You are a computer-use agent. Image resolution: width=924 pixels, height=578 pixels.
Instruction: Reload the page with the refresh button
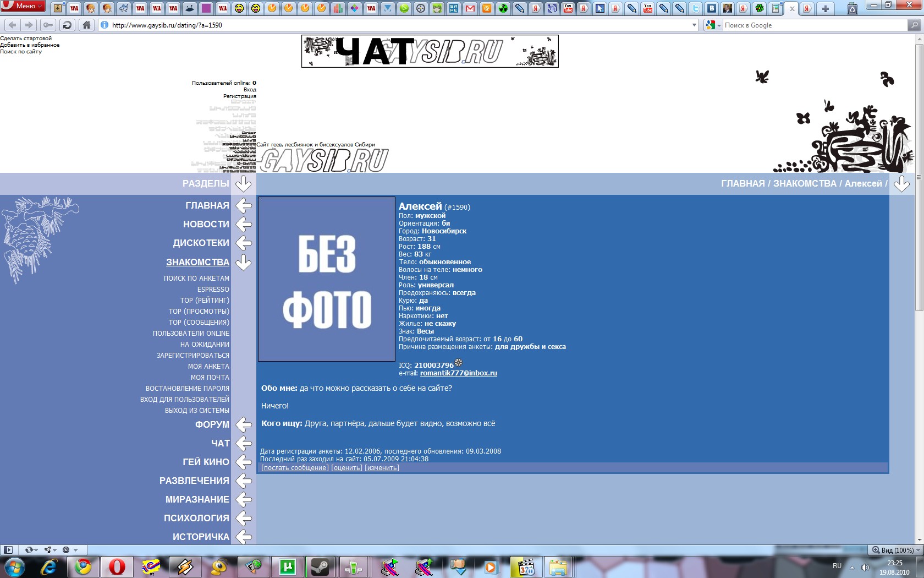point(67,25)
